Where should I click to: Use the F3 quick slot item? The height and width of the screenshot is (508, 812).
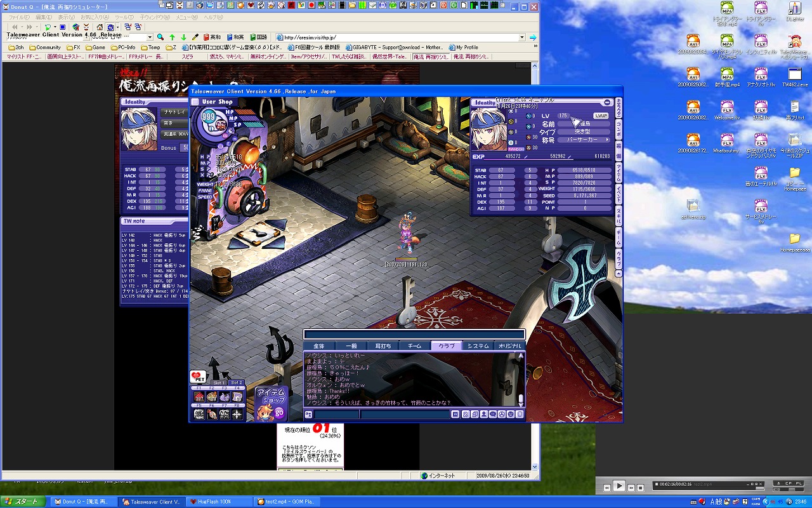[x=225, y=397]
